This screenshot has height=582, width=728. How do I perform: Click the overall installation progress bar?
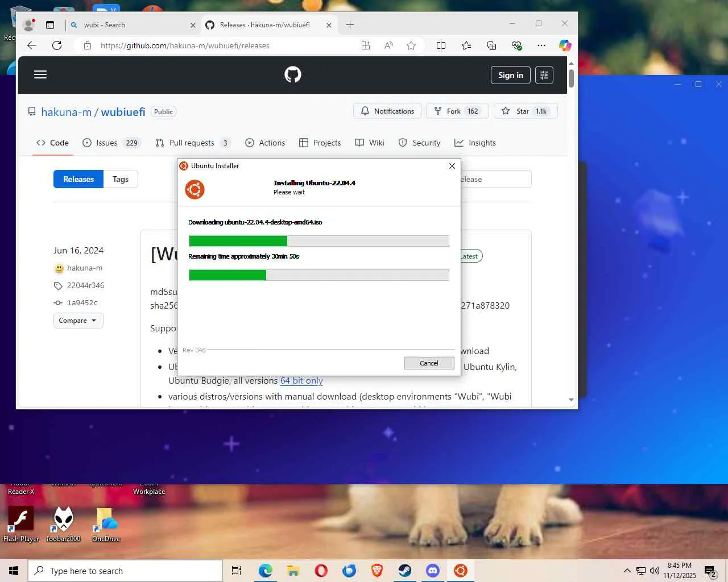click(319, 275)
